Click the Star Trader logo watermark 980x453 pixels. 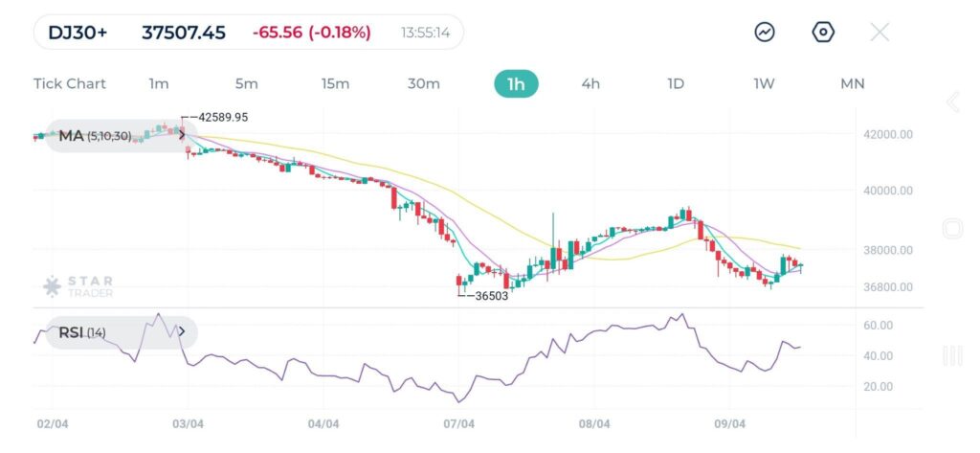(x=78, y=286)
